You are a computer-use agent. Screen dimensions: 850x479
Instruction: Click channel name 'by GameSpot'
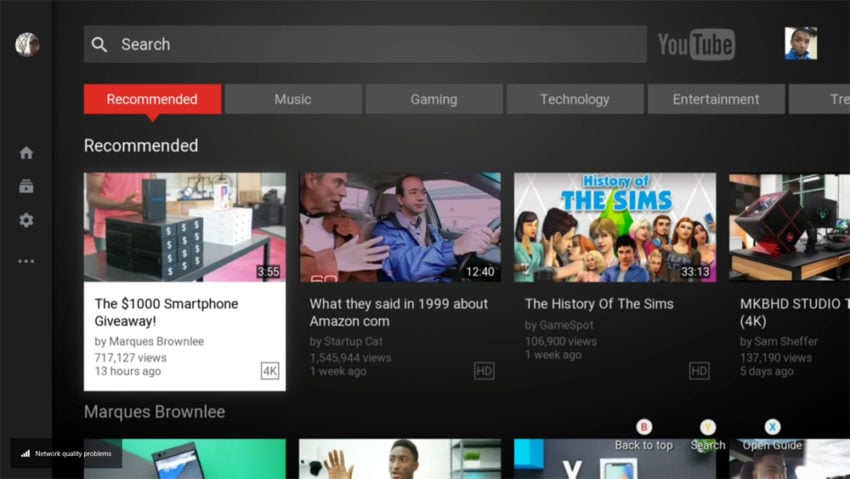click(559, 325)
